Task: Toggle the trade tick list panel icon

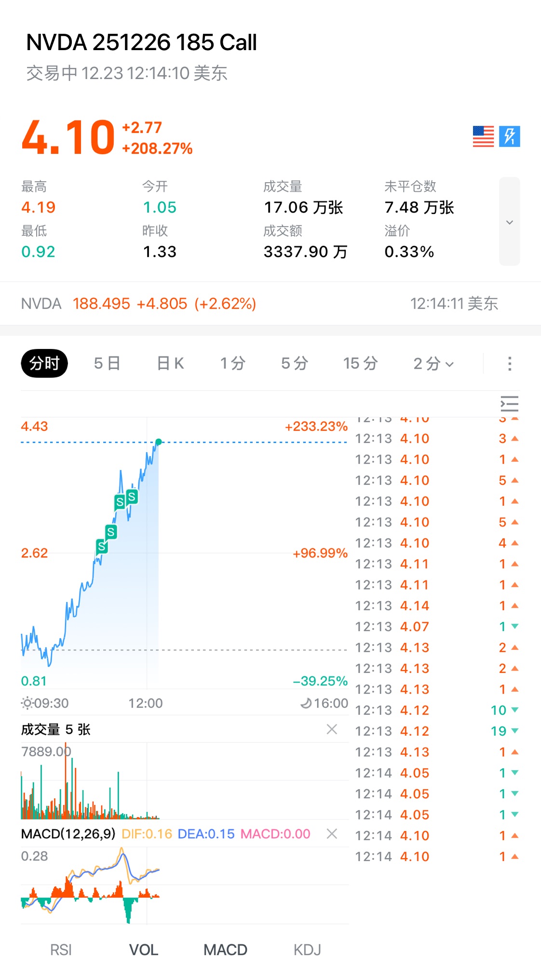Action: pos(509,404)
